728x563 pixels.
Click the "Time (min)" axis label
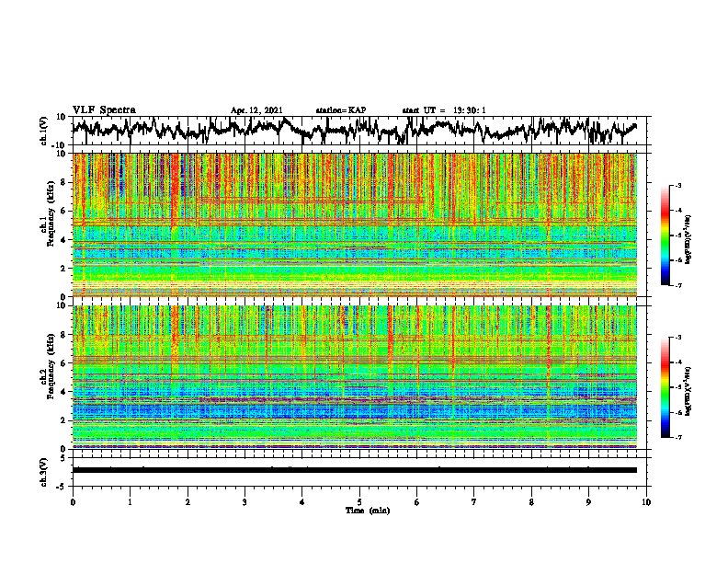point(368,511)
